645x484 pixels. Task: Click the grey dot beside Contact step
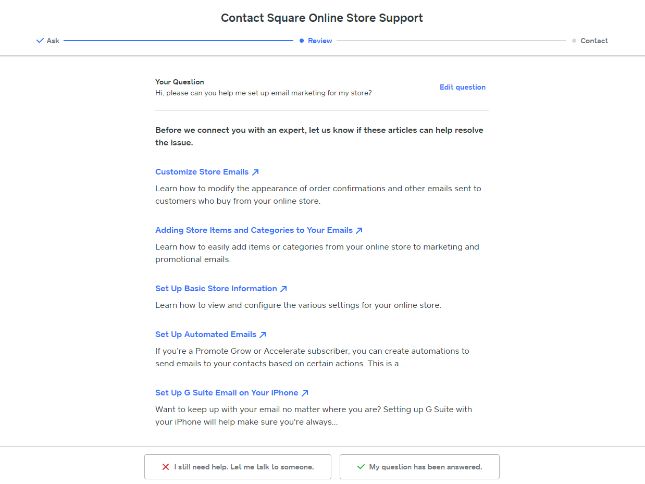point(574,41)
